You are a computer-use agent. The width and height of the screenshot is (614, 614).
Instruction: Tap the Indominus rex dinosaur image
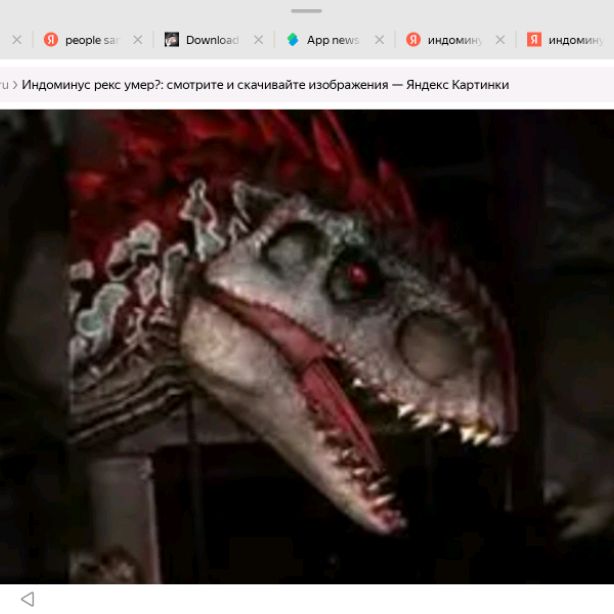pyautogui.click(x=307, y=347)
